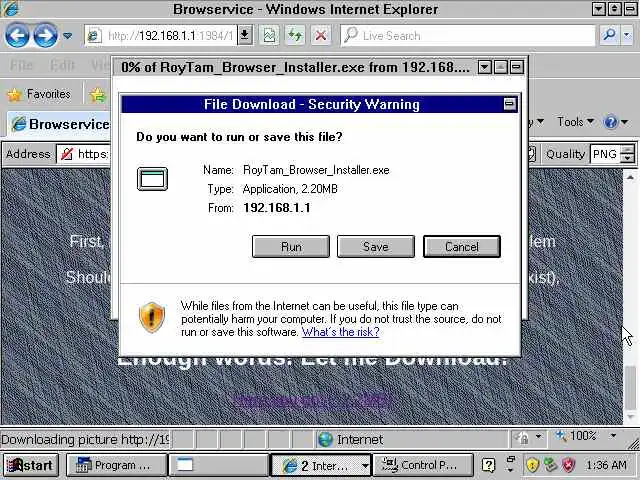Click the file name RoyTam_Browser_Installer.exe
Viewport: 640px width, 480px height.
point(316,170)
